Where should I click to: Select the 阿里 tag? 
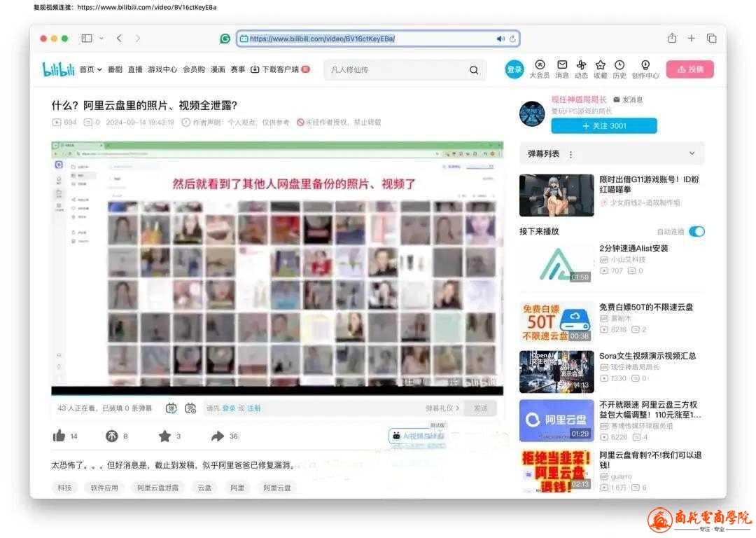tap(237, 488)
